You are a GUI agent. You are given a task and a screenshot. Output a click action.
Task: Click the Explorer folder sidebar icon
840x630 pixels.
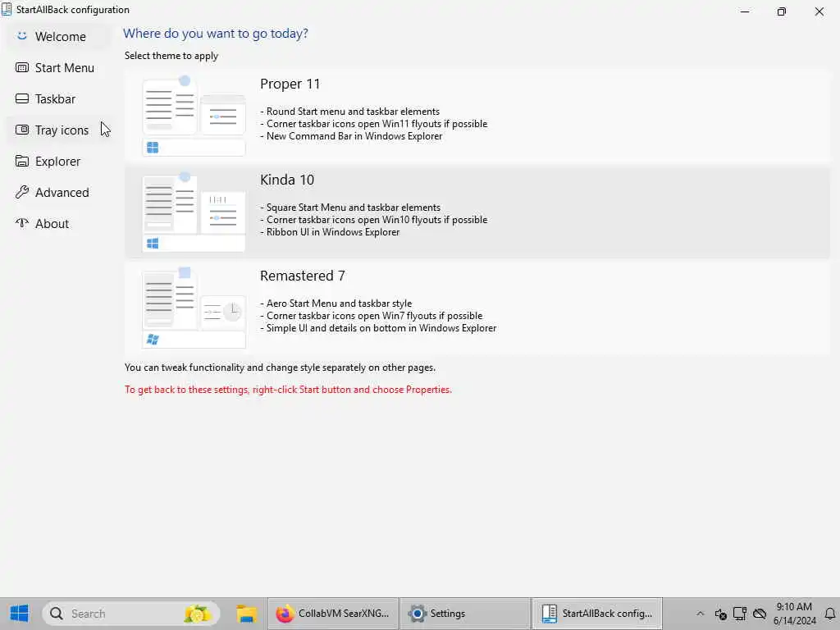point(22,161)
